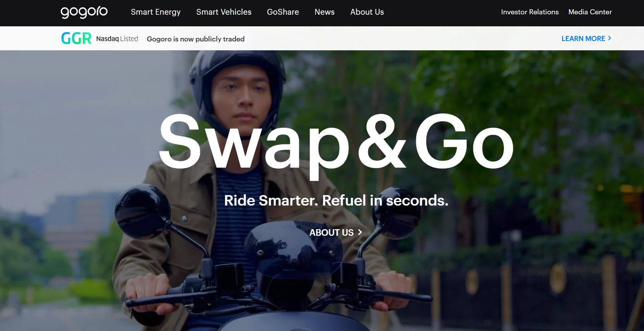Screen dimensions: 644x331
Task: Click the 'Nasdaq Listed' label
Action: [x=117, y=39]
